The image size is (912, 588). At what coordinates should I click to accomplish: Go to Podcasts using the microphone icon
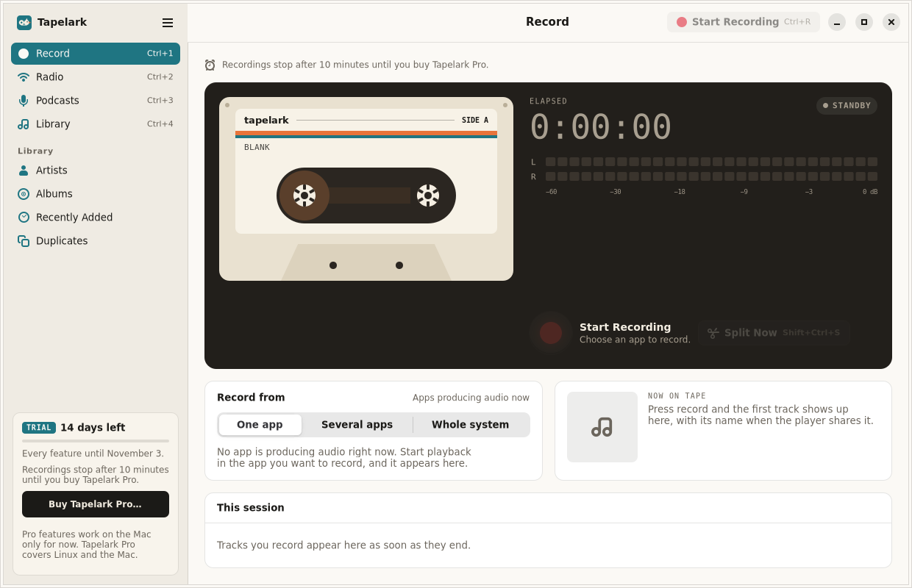tap(24, 101)
